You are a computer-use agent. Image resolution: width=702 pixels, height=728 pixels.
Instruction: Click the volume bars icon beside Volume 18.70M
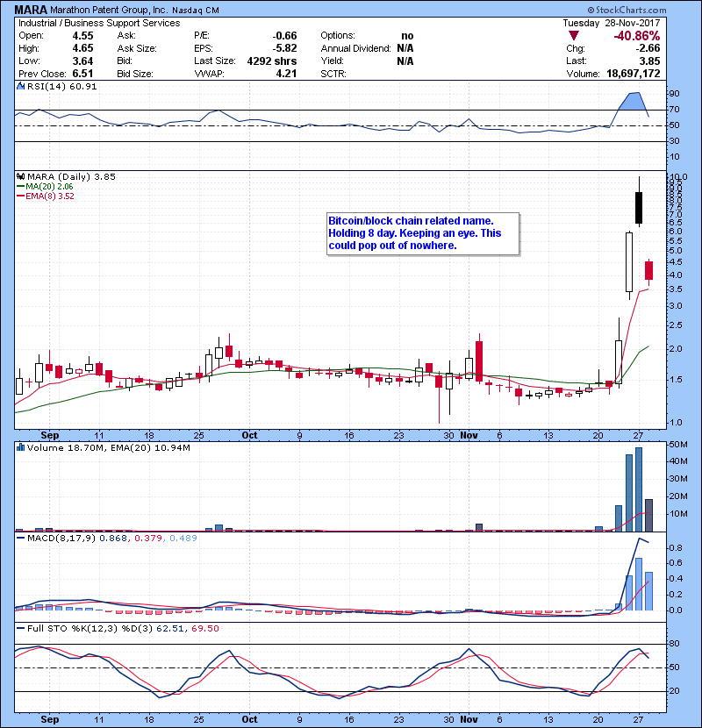pos(20,447)
